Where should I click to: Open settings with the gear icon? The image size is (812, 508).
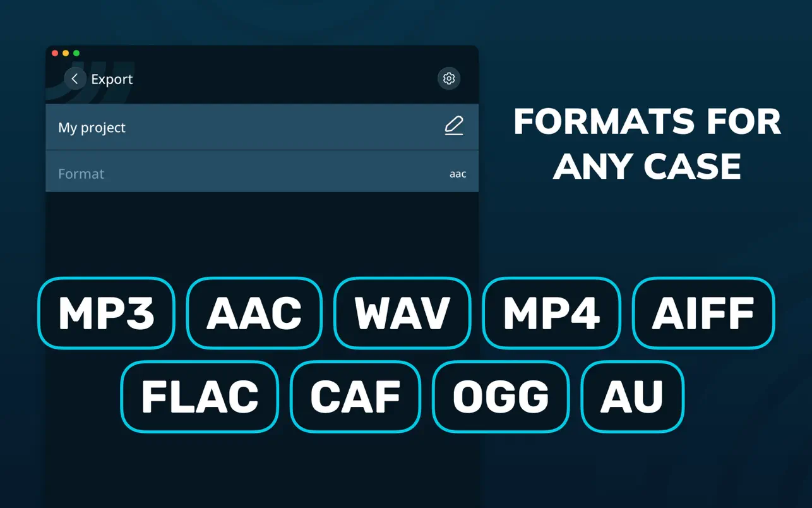(x=449, y=78)
